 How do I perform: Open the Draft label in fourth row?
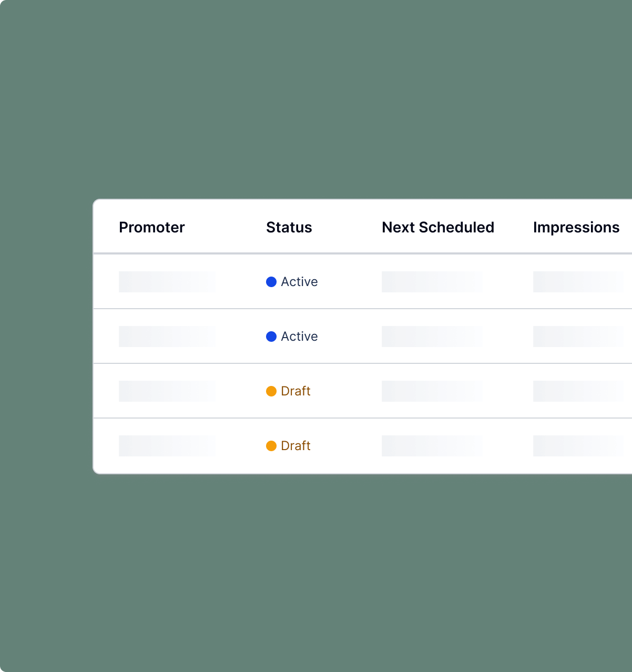tap(295, 446)
